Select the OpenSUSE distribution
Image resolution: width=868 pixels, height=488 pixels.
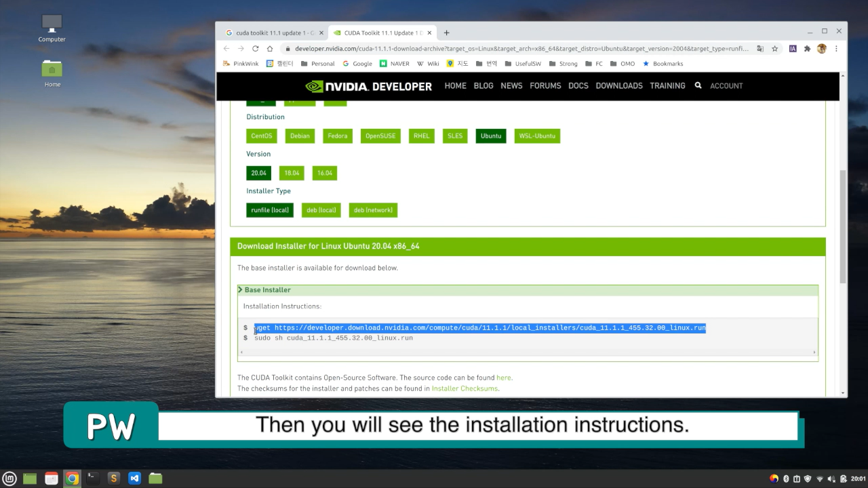[380, 136]
